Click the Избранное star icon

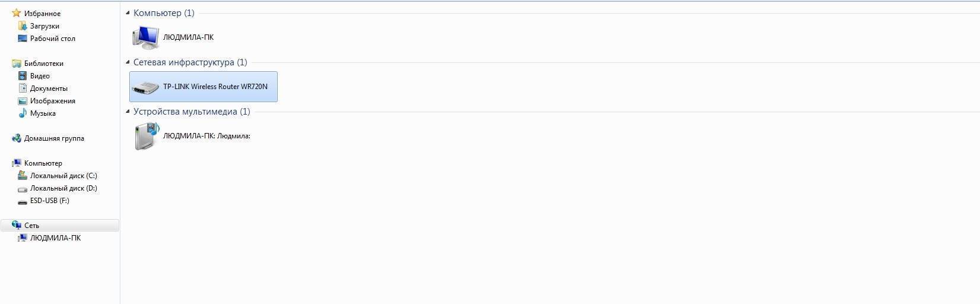17,13
